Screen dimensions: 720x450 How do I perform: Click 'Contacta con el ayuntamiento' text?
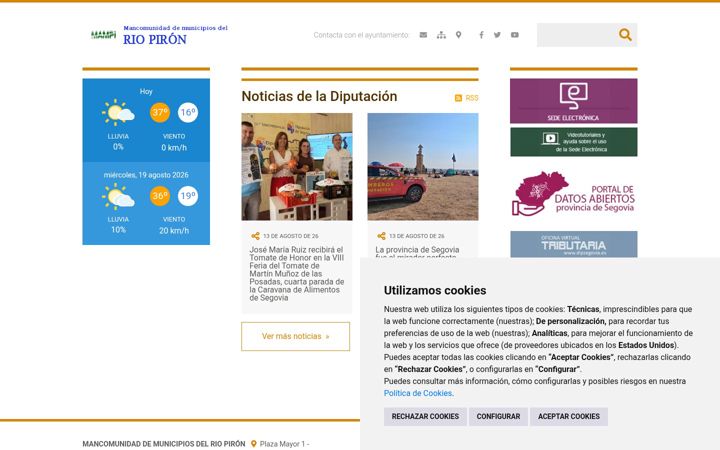[x=361, y=35]
